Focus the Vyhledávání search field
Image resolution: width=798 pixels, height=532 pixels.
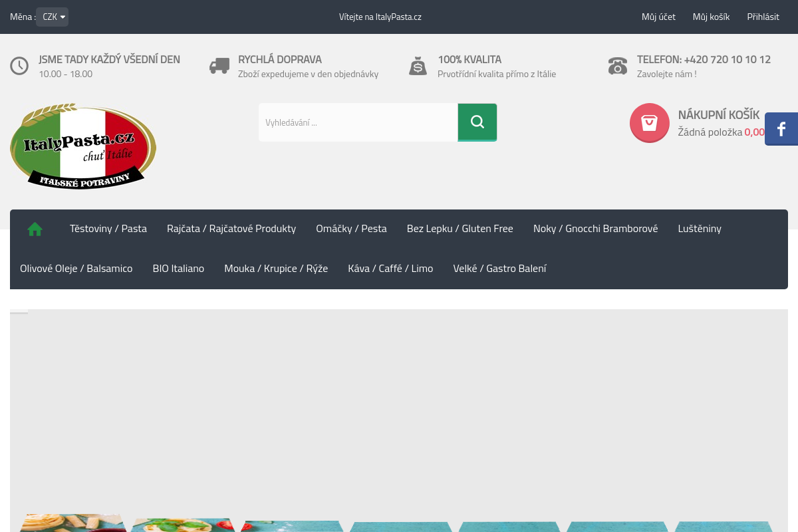(x=358, y=122)
